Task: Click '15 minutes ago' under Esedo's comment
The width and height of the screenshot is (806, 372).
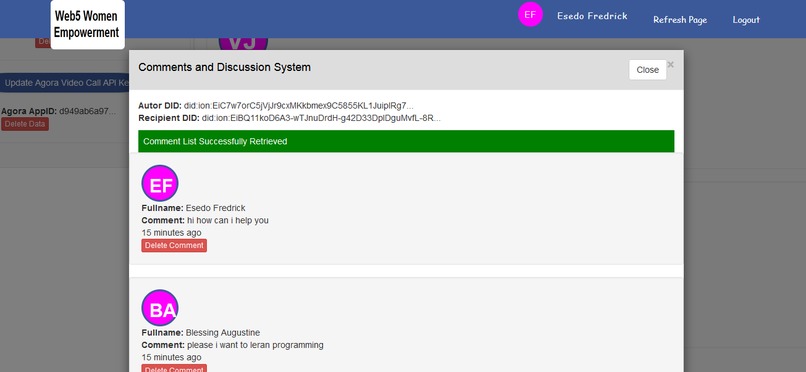Action: (171, 233)
